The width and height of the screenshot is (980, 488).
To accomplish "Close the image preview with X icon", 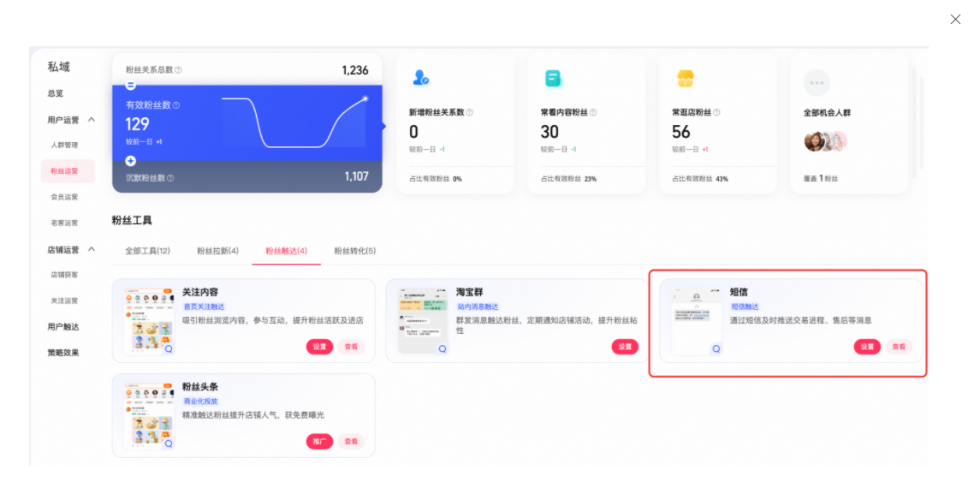I will tap(955, 20).
